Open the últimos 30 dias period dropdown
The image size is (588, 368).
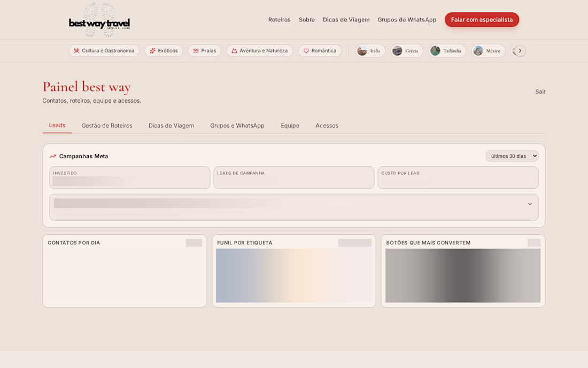[512, 156]
